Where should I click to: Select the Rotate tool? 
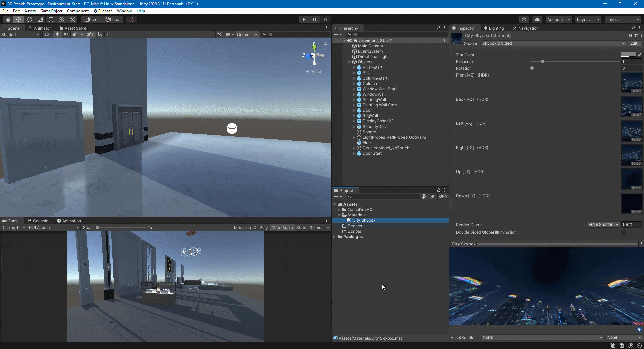tap(30, 19)
